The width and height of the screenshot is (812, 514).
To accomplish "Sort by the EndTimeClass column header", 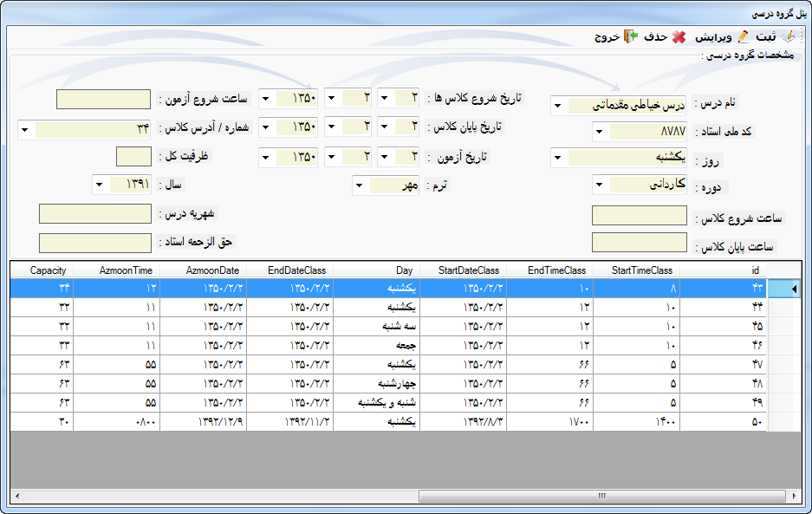I will (549, 270).
